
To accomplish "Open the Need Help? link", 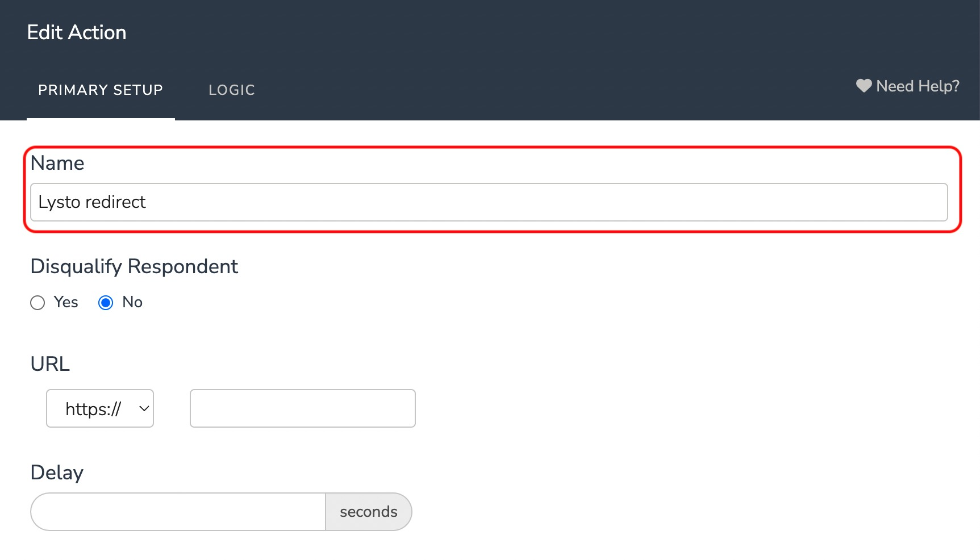I will [908, 86].
